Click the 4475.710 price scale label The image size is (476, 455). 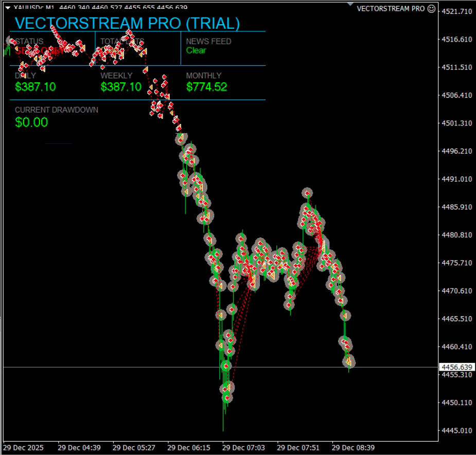pos(457,263)
